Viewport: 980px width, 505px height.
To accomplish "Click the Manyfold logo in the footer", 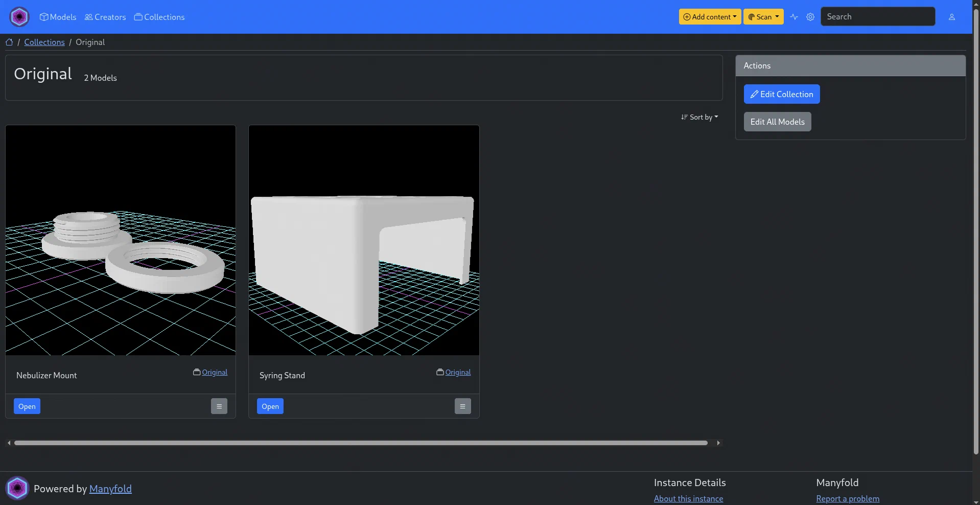I will [x=17, y=489].
